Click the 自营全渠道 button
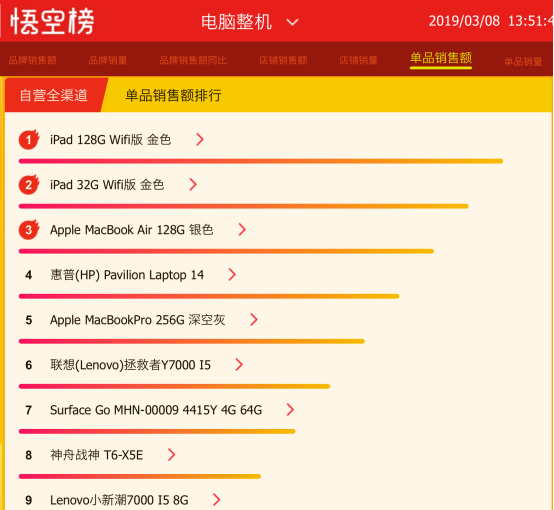The image size is (554, 510). click(54, 95)
